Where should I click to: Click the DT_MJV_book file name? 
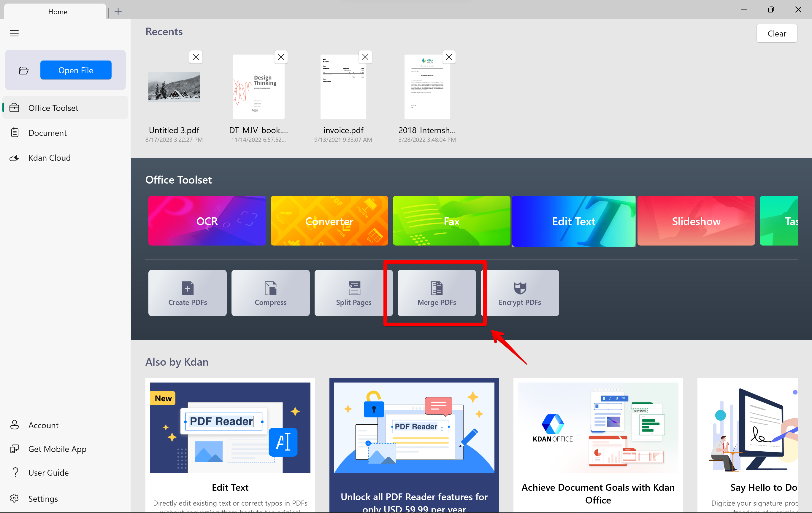point(258,130)
